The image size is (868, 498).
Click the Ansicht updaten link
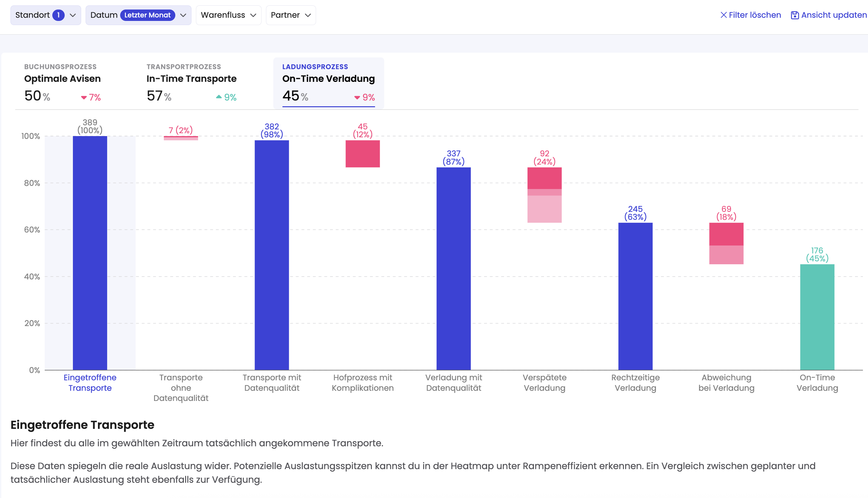[x=833, y=15]
